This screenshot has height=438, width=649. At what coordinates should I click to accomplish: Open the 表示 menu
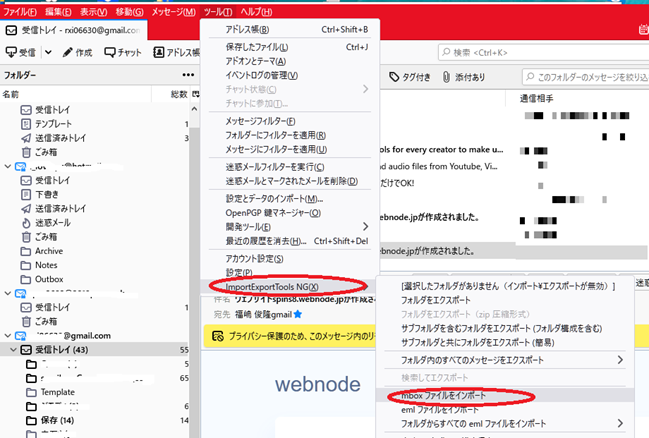click(93, 12)
